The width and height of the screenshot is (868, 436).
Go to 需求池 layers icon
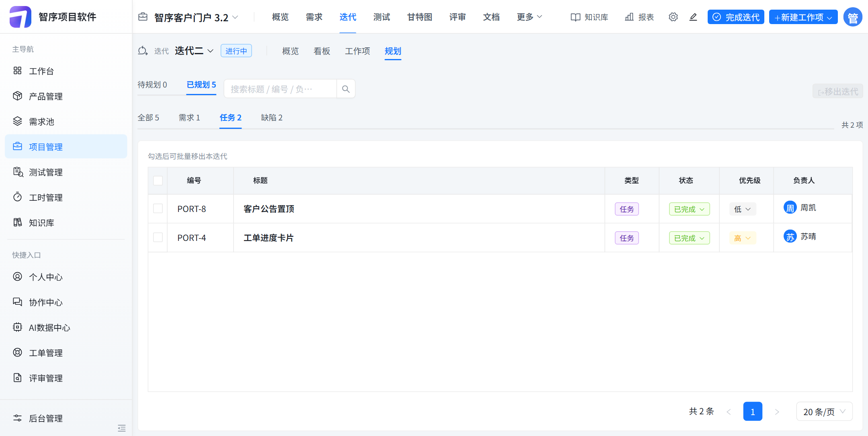[x=17, y=121]
